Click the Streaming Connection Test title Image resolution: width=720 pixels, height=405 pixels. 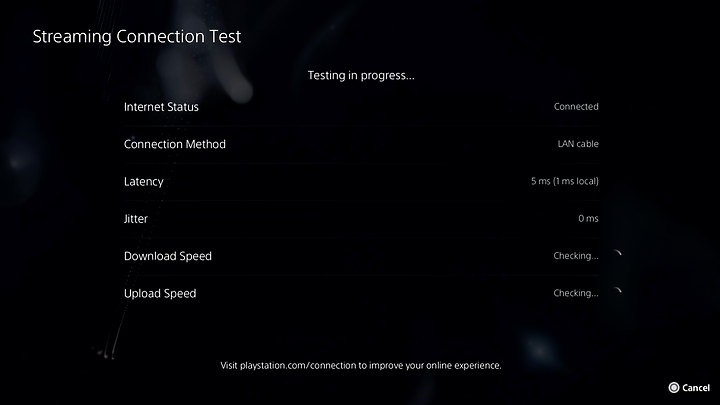[137, 37]
